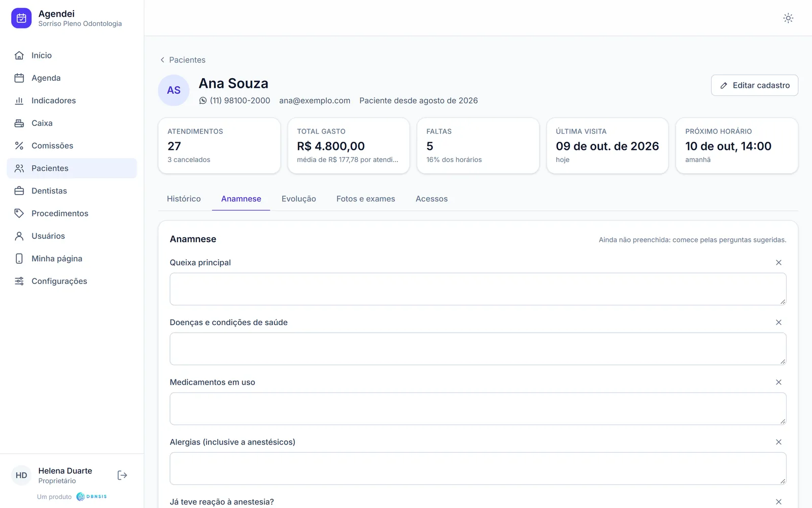The width and height of the screenshot is (812, 508).
Task: Click the Agendei calendar logo icon
Action: (x=21, y=18)
